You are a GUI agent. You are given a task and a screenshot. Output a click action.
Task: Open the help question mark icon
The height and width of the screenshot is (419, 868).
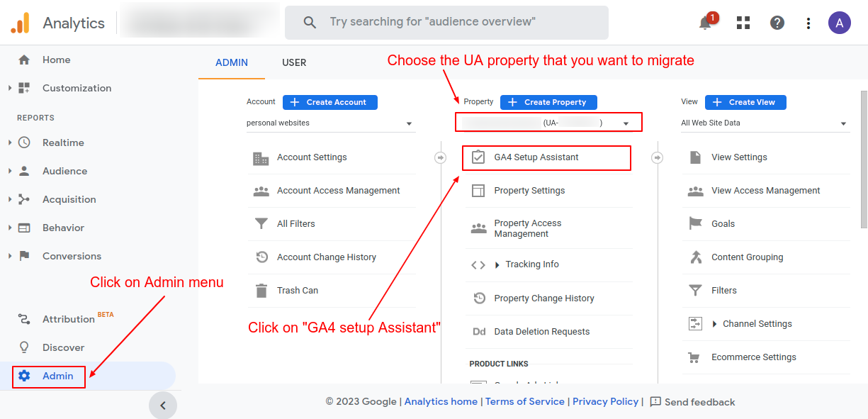(777, 22)
